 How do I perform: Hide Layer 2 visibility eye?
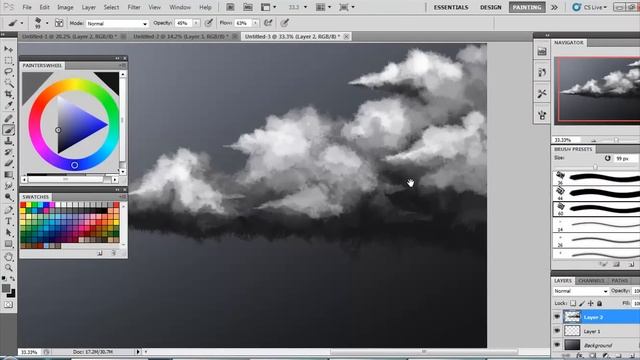(x=557, y=317)
